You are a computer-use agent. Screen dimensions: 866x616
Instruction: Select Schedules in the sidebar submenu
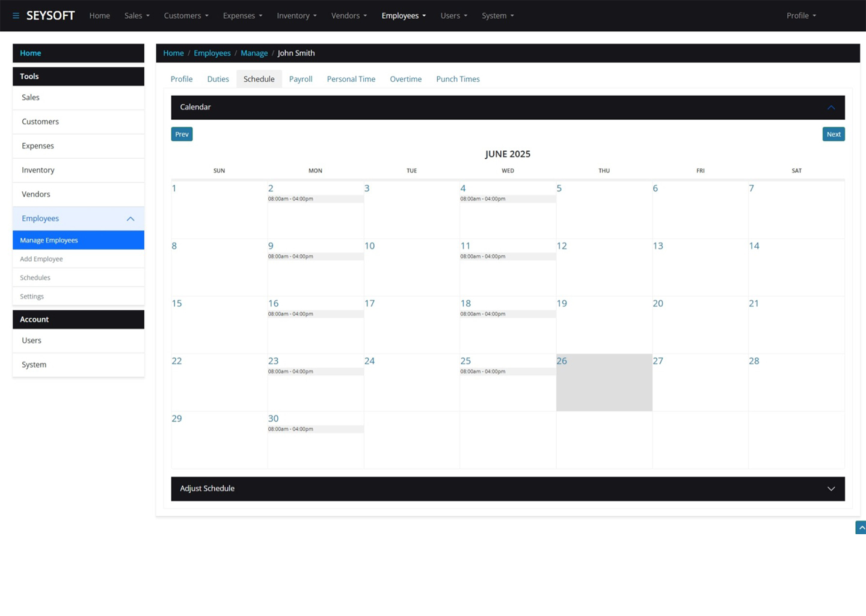[x=35, y=278]
